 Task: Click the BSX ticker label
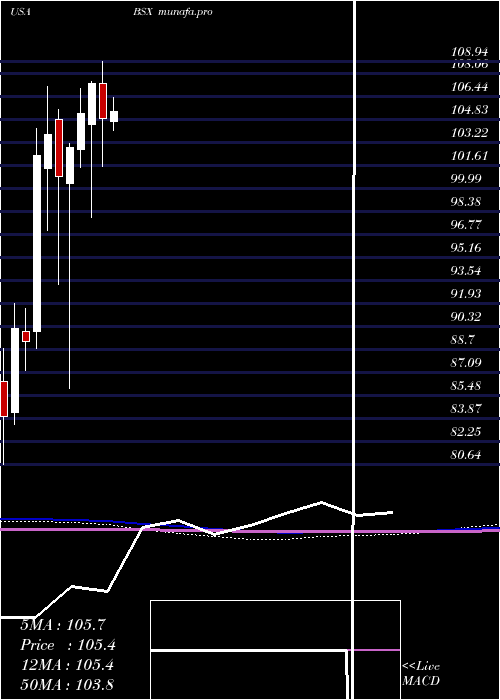click(x=143, y=12)
